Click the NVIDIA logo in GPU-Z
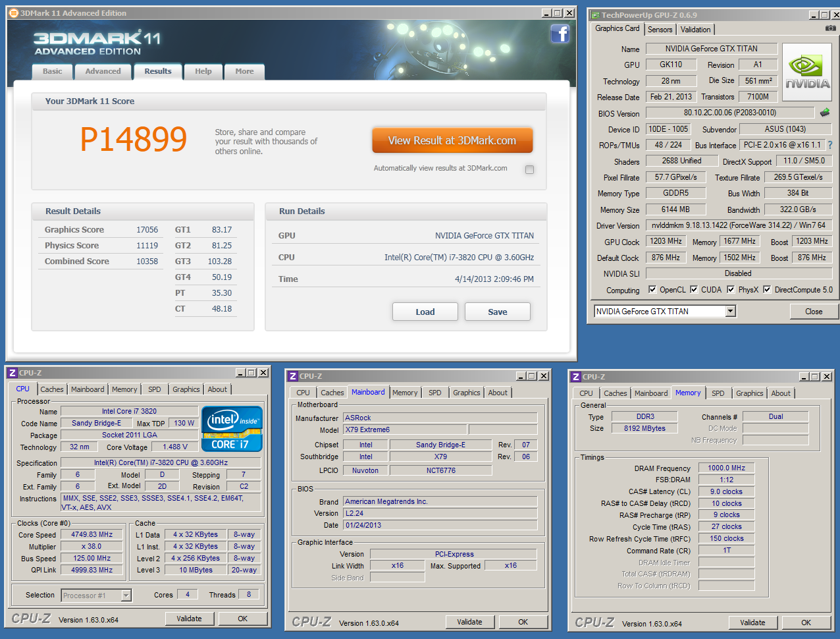Screen dimensions: 840x639 coord(808,72)
